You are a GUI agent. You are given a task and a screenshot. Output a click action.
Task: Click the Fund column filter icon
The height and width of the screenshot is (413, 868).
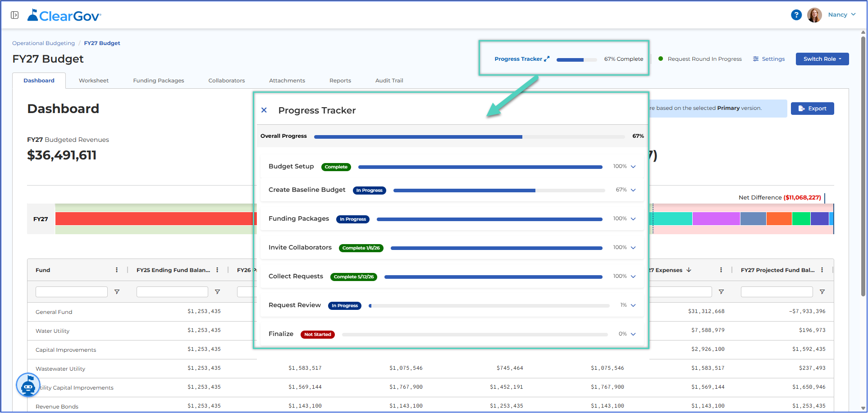(117, 292)
